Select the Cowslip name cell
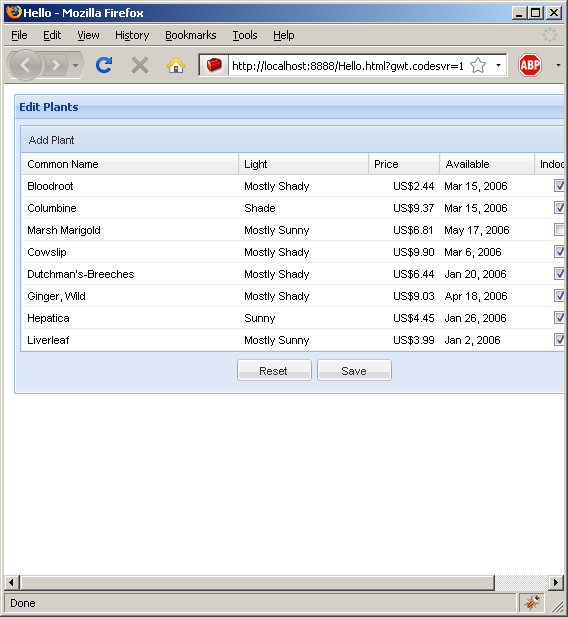 point(130,252)
